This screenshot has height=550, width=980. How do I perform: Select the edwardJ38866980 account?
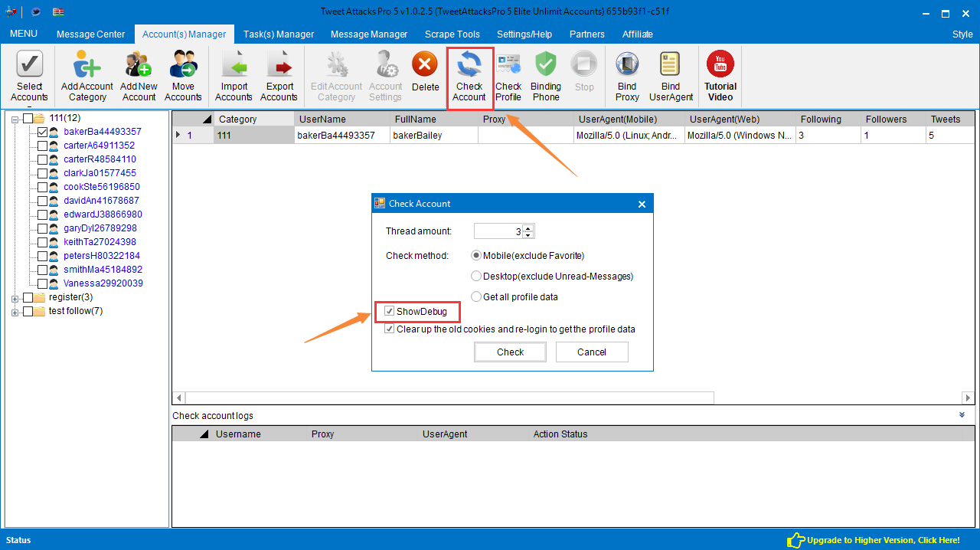[103, 214]
